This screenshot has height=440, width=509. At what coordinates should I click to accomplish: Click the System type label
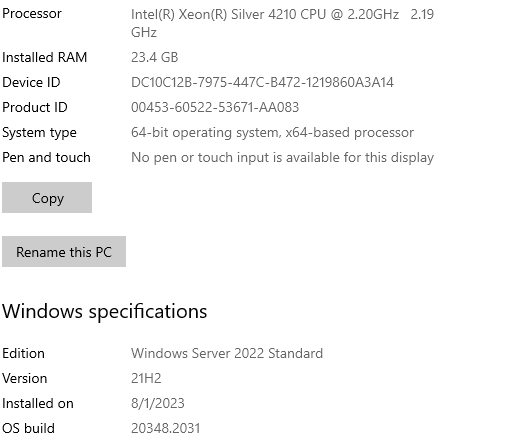tap(39, 133)
